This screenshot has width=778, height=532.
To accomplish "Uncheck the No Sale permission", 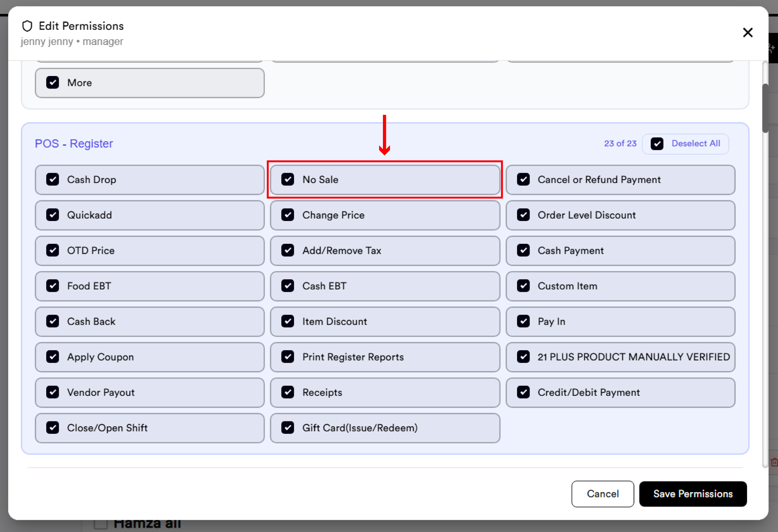I will 288,180.
